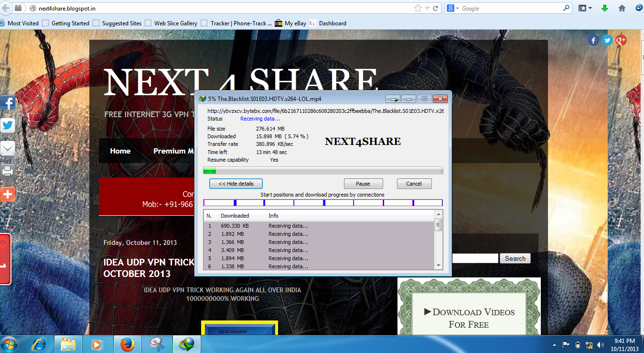
Task: Open the Premium tab in blog navigation
Action: point(173,151)
